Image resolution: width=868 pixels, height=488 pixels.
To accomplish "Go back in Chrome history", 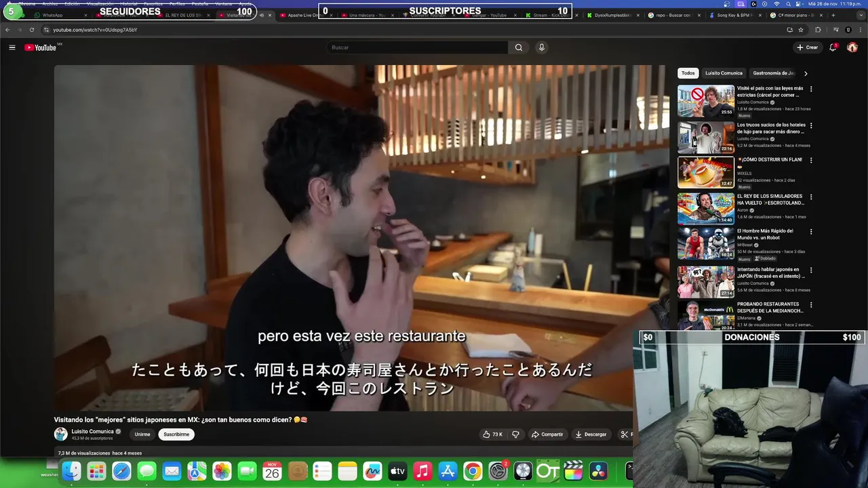I will coord(7,30).
